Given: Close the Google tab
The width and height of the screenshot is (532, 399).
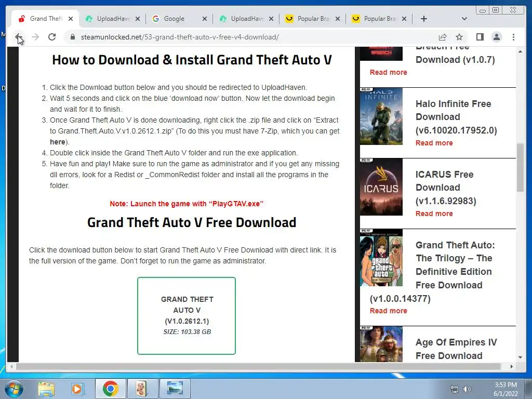Looking at the screenshot, I should pos(204,19).
